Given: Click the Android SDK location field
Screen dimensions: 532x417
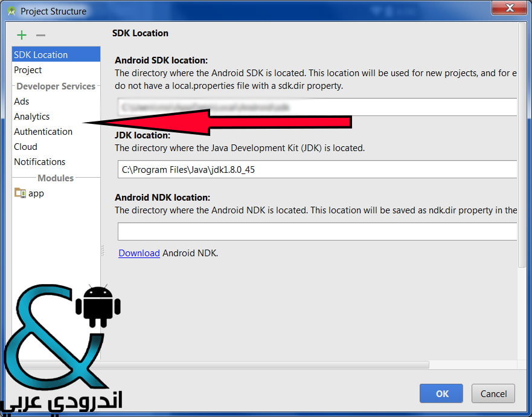Looking at the screenshot, I should point(317,107).
